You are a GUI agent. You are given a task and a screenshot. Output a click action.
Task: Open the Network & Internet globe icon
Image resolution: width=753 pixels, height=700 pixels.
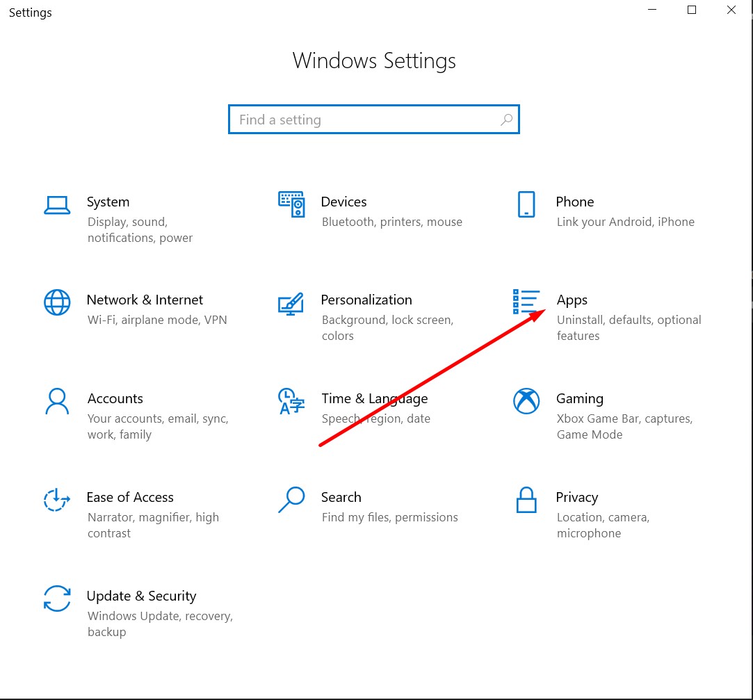tap(57, 302)
